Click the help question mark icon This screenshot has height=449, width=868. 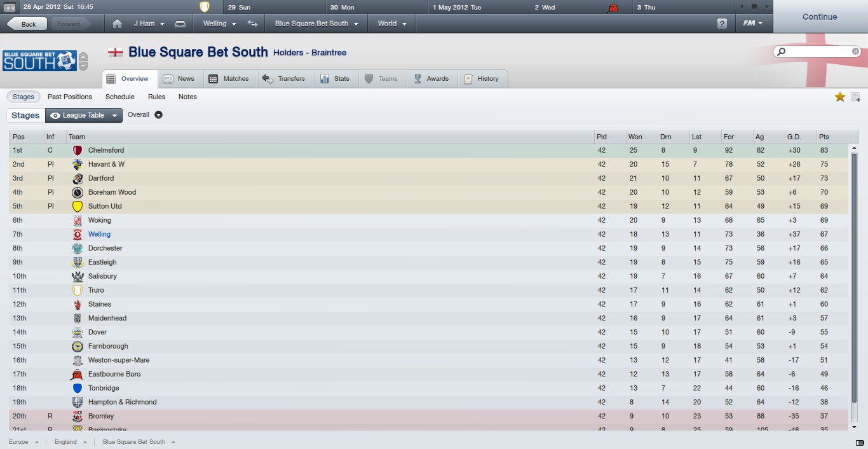coord(722,24)
